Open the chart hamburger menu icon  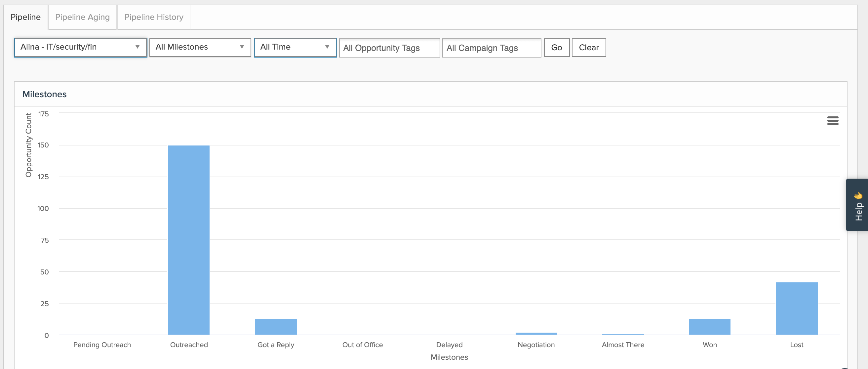click(x=833, y=121)
